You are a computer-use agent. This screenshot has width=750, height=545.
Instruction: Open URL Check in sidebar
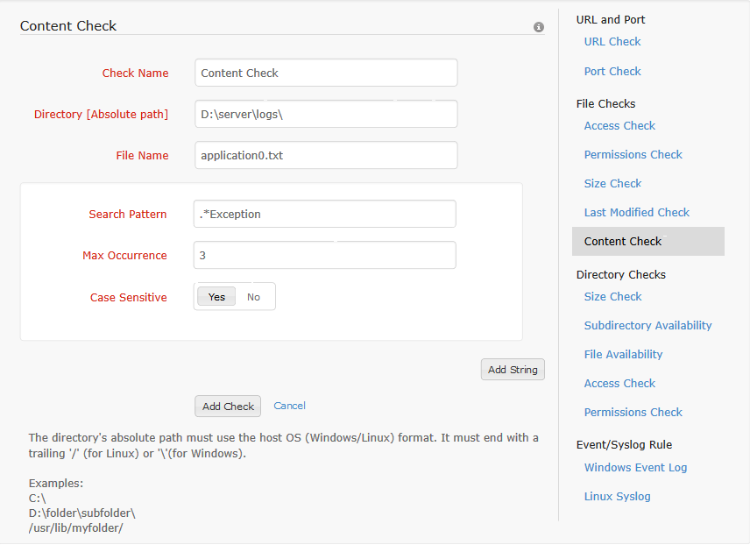[612, 42]
